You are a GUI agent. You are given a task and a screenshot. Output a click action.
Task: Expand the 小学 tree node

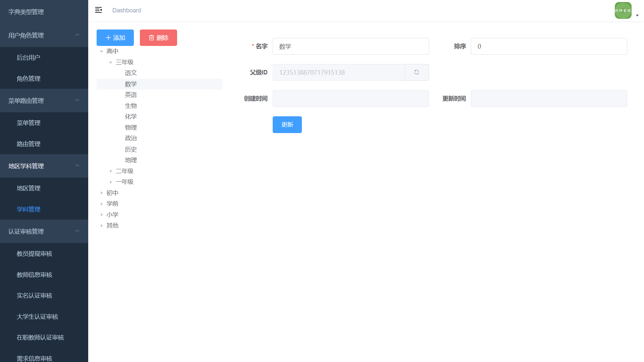[x=102, y=215]
